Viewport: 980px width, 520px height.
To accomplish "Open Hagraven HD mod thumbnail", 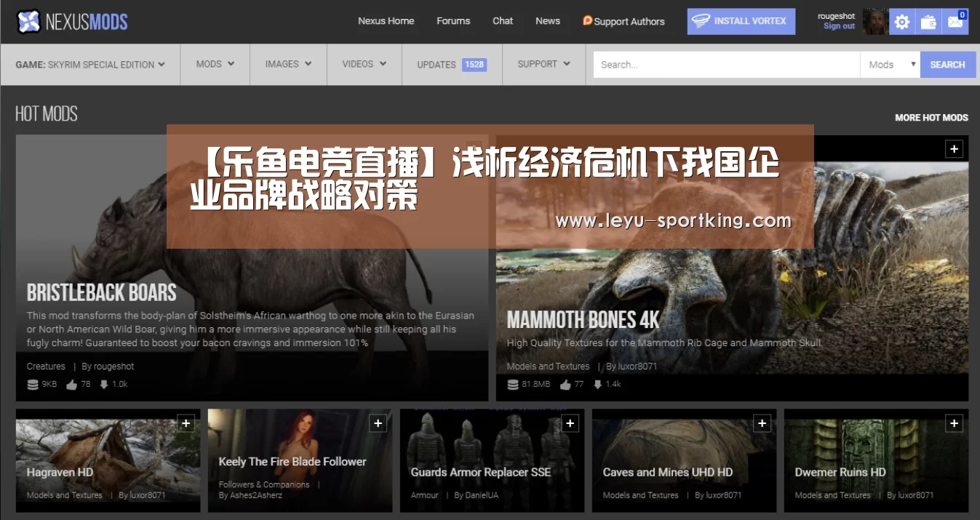I will pos(108,460).
